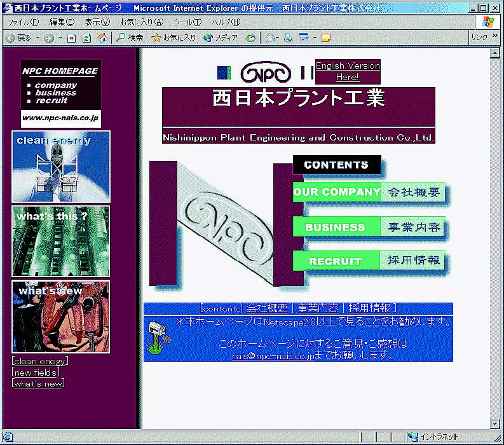Viewport: 504px width, 445px height.
Task: Click the [clean enegy] sidebar link
Action: pos(40,361)
